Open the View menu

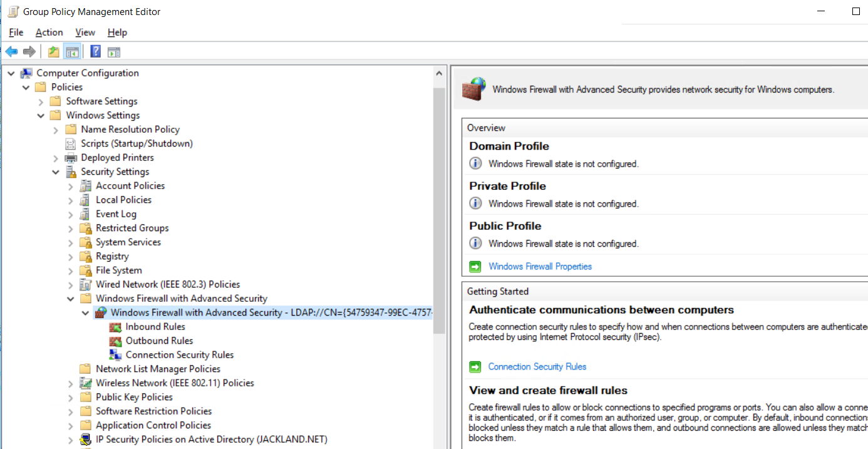coord(85,33)
